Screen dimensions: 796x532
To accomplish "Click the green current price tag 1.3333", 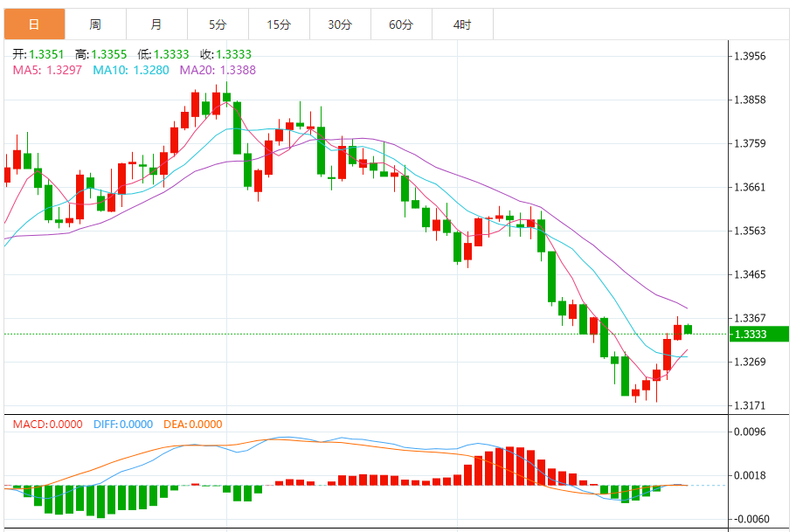I will pyautogui.click(x=759, y=334).
